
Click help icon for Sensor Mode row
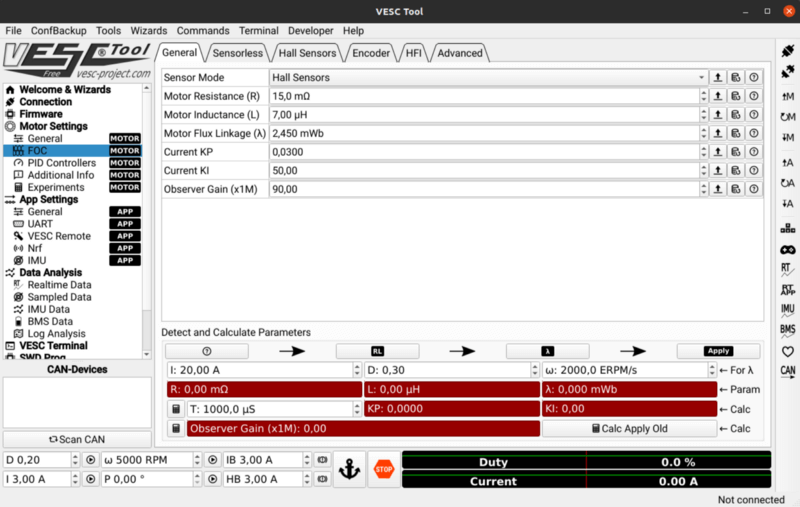click(x=754, y=78)
